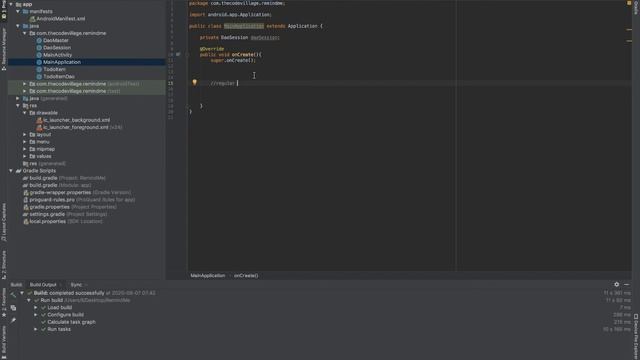640x360 pixels.
Task: Click the hammer build icon in Build sidebar
Action: click(x=13, y=295)
